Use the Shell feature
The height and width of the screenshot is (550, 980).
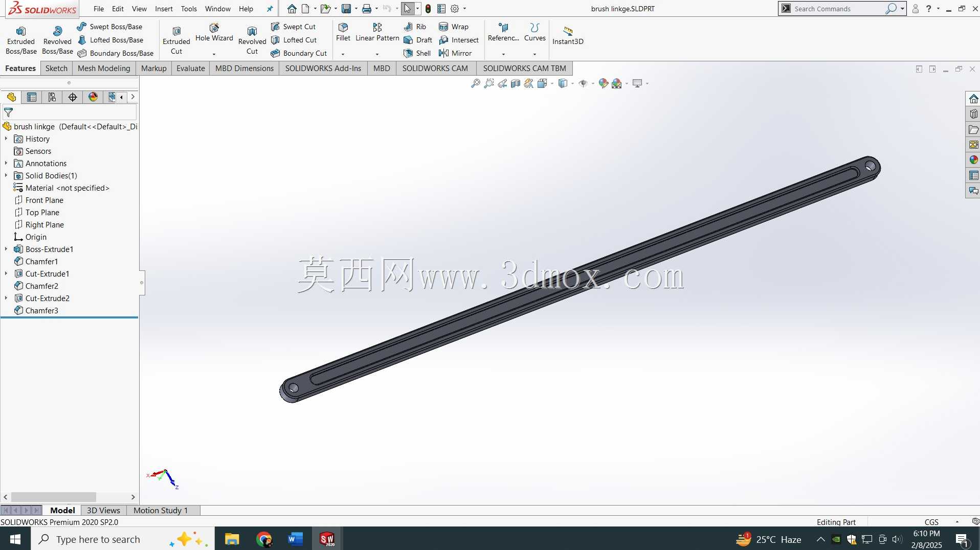[417, 53]
